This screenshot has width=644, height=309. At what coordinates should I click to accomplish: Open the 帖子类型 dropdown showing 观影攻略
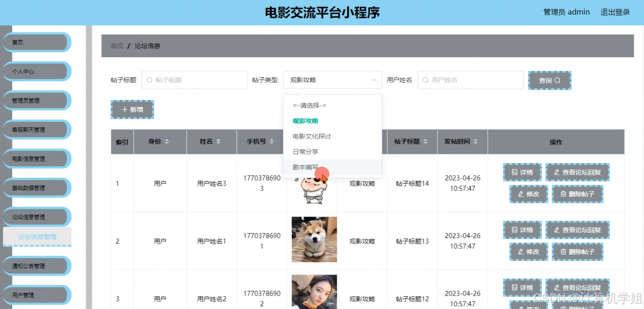[x=332, y=80]
